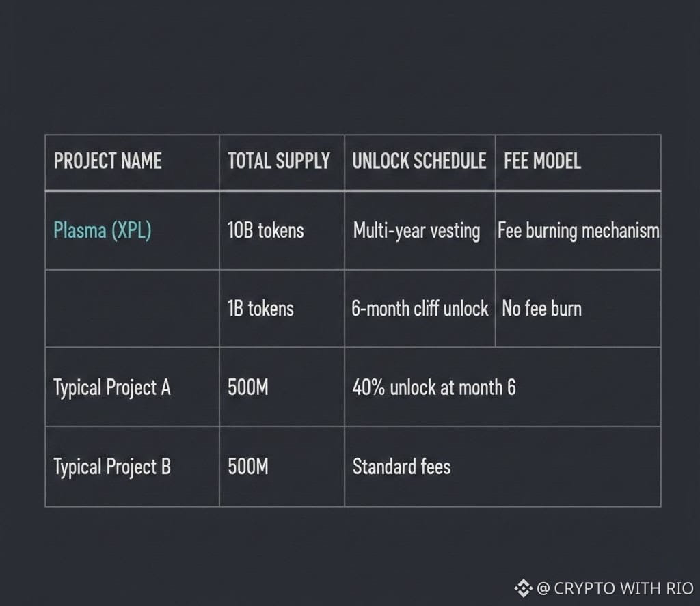Click the FEE MODEL column header

[x=542, y=161]
